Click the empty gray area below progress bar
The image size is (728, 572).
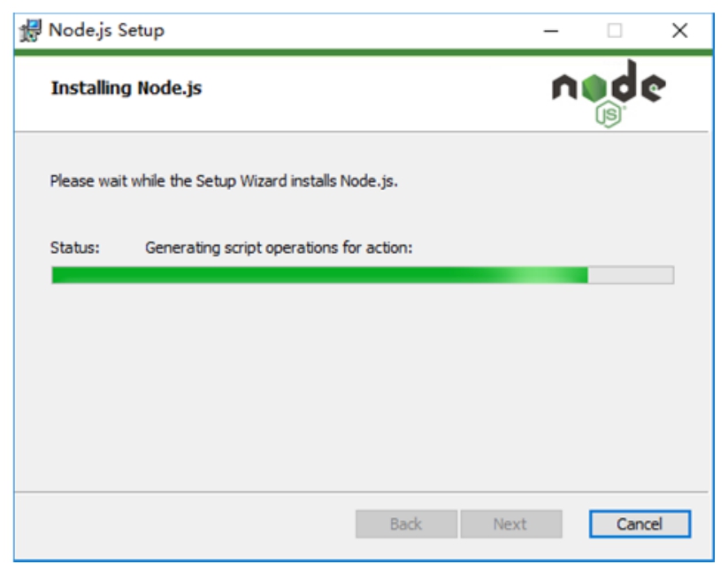pyautogui.click(x=362, y=385)
